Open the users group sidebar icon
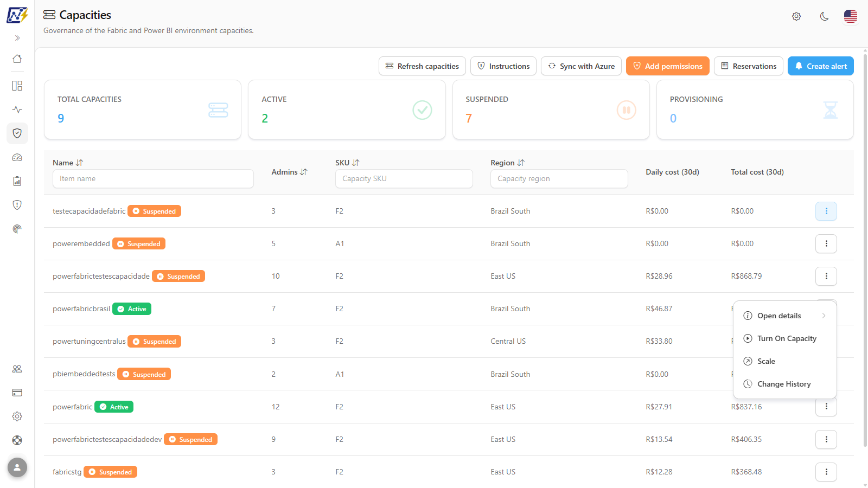 click(x=17, y=369)
